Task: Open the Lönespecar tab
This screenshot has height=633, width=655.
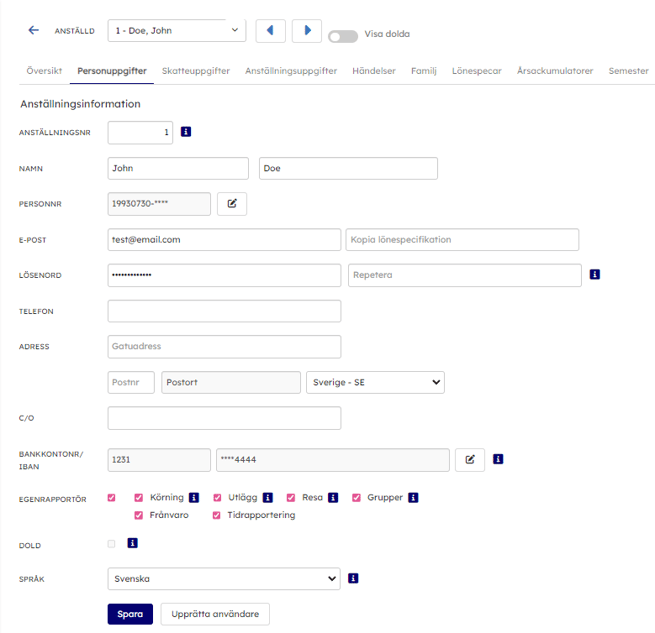Action: [x=477, y=71]
